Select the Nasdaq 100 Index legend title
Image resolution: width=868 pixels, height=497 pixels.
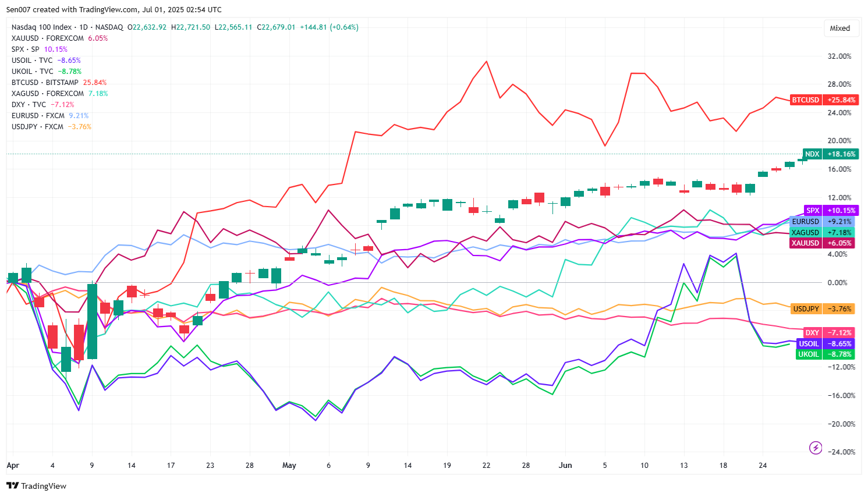(x=41, y=27)
